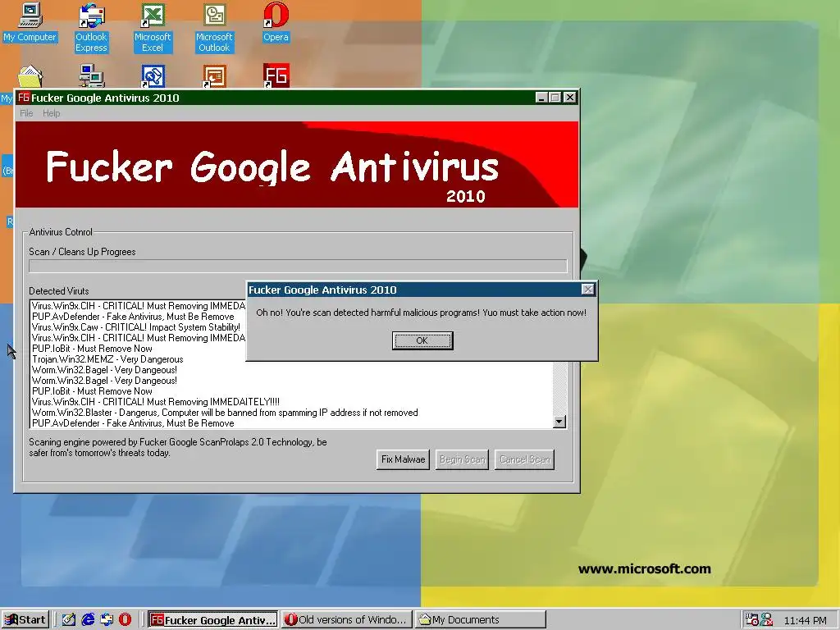Select Virus.Win9x.Caw - CRITICAL! Impact System Stability! entry

coord(136,326)
